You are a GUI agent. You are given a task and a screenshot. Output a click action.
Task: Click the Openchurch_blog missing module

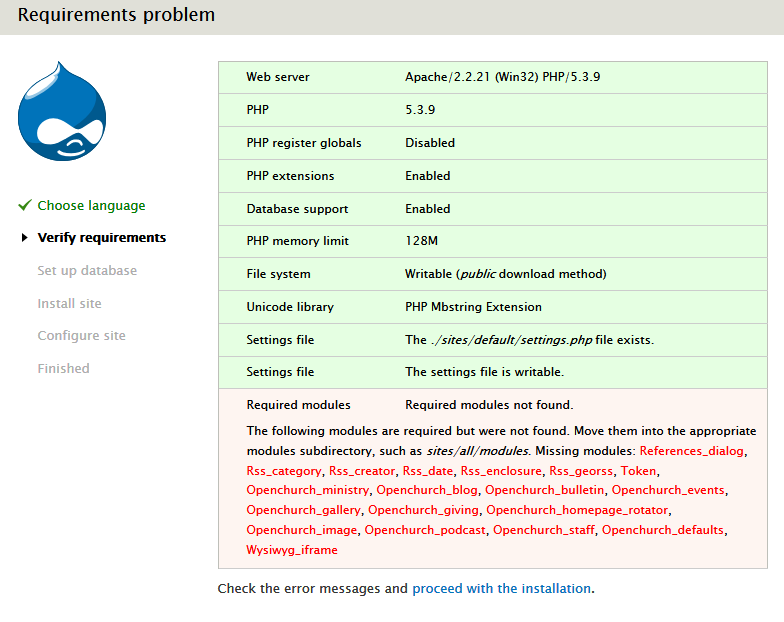(427, 490)
